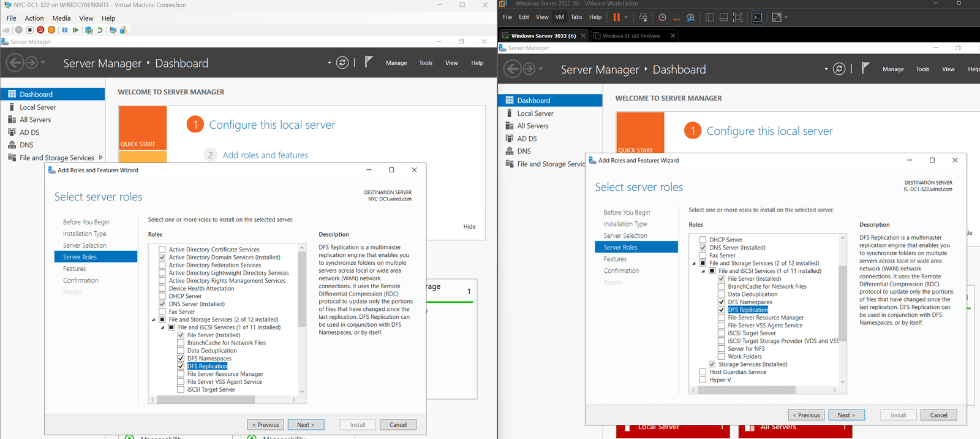Toggle VMware thumbnail bar icon
980x439 pixels.
coord(724,17)
